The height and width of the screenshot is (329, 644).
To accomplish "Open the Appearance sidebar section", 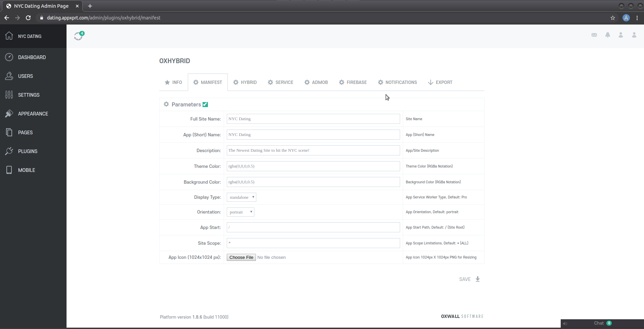I will 33,114.
